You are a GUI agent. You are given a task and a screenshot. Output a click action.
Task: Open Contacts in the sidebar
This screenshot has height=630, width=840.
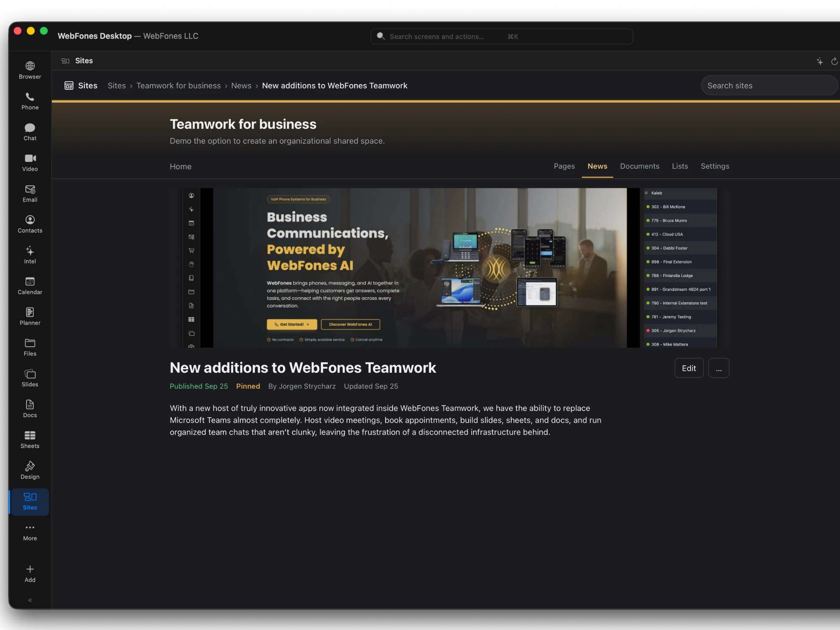pyautogui.click(x=30, y=224)
